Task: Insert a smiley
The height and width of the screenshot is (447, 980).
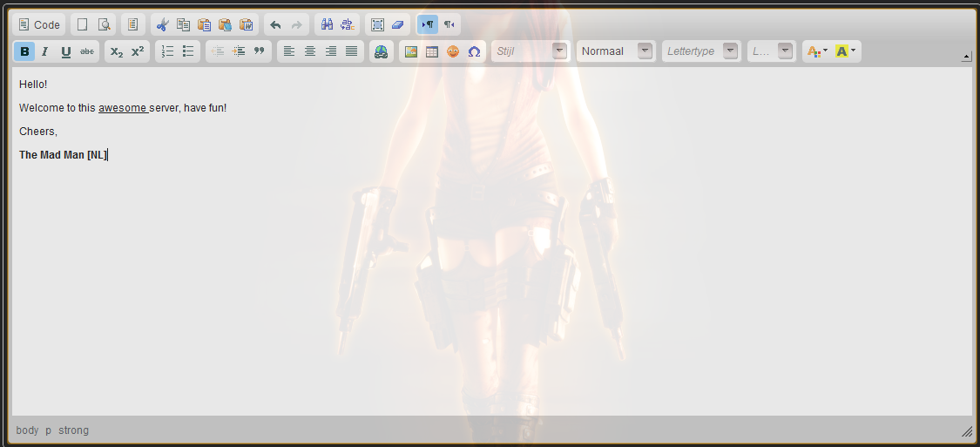Action: click(x=453, y=51)
